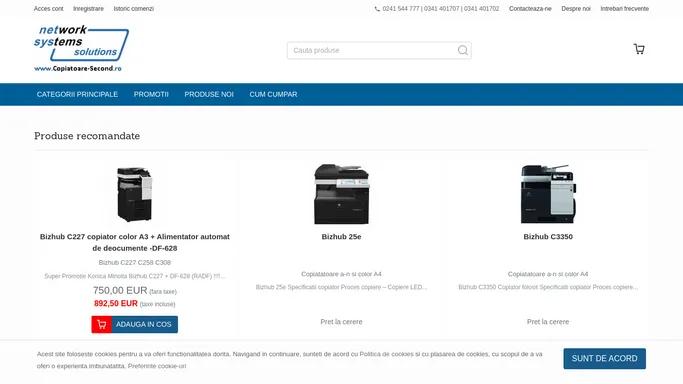Image resolution: width=683 pixels, height=384 pixels.
Task: Open the Bizhub C227 C258 C308 category link
Action: click(135, 263)
